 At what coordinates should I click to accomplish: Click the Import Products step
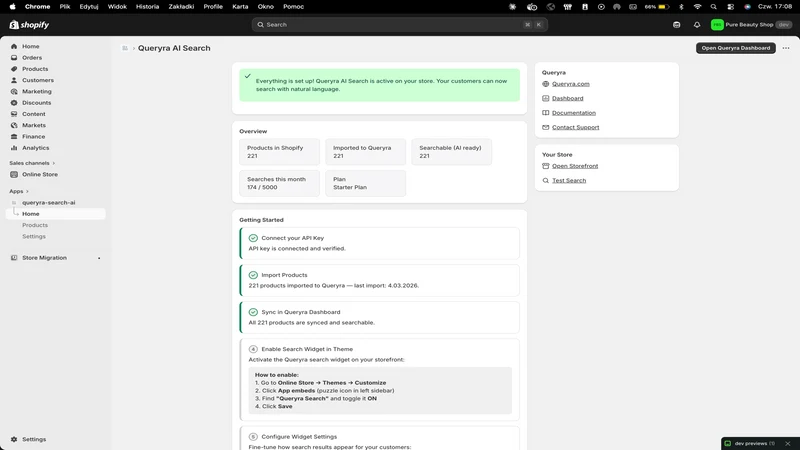tap(380, 280)
